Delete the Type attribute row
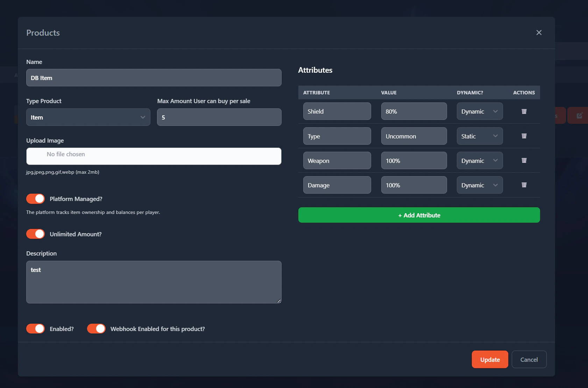 [x=524, y=136]
